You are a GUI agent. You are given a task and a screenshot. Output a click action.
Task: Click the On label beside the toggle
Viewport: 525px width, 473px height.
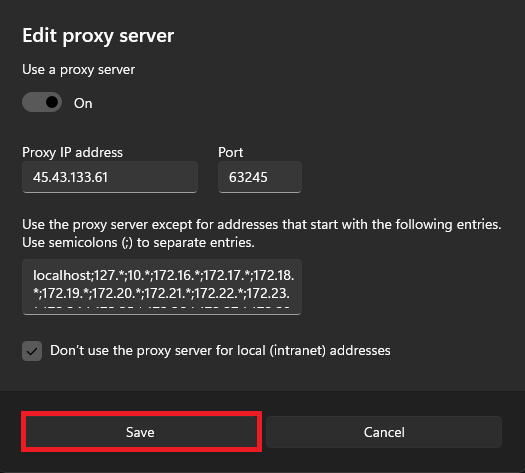(83, 103)
